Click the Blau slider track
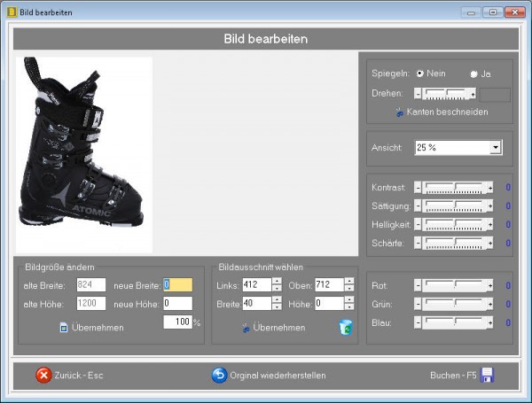 click(x=454, y=322)
